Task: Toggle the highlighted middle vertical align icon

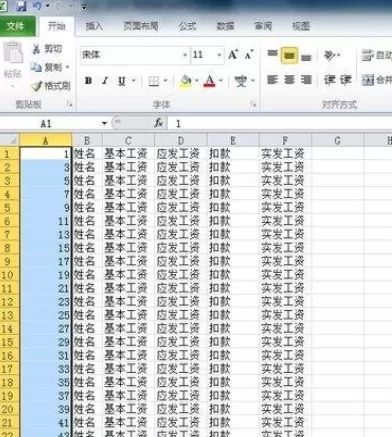Action: (x=289, y=55)
